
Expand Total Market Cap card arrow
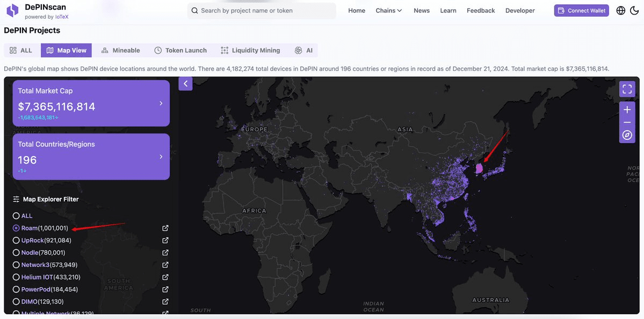(161, 103)
